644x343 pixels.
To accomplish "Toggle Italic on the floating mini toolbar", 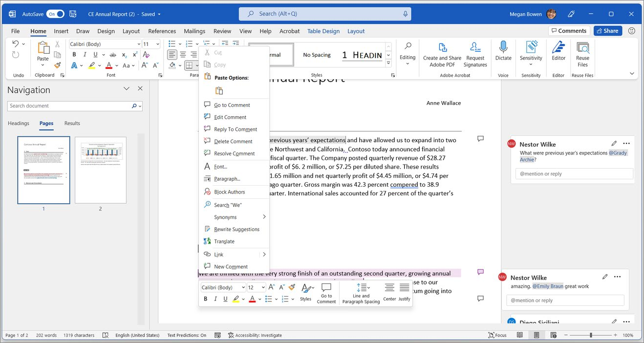I will coord(215,299).
